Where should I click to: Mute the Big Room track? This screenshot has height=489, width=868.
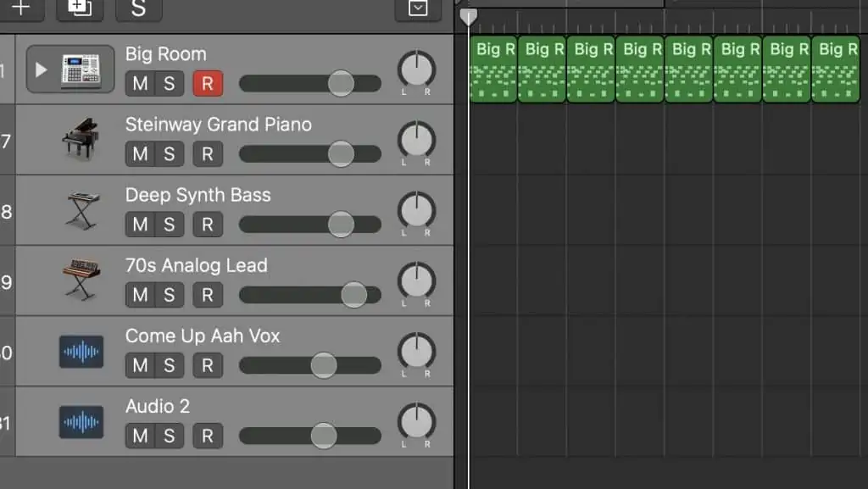click(140, 84)
